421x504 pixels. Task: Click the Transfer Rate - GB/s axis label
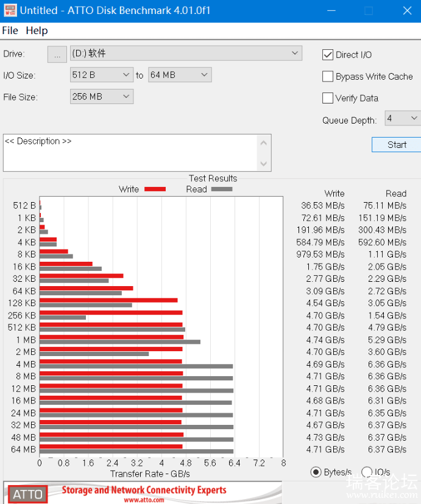click(x=150, y=474)
